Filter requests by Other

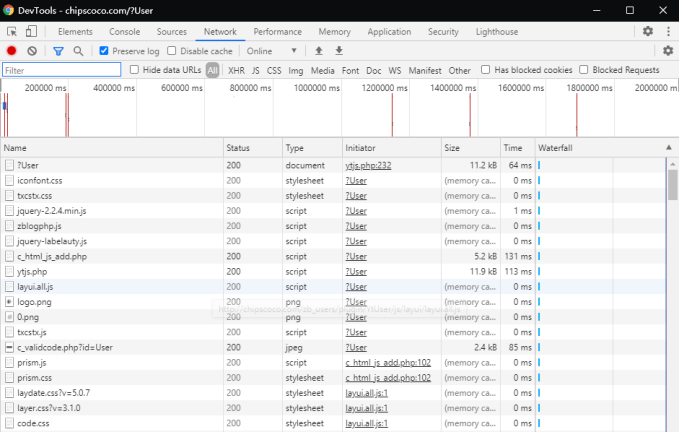460,70
